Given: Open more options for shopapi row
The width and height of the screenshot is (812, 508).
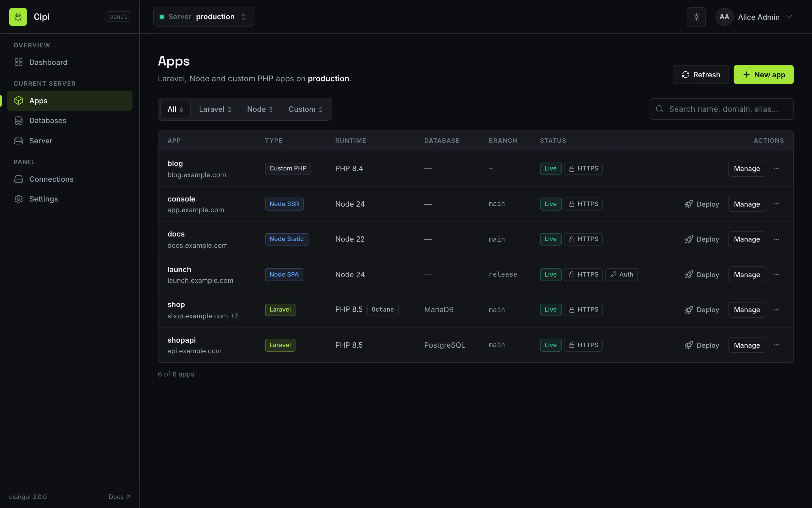Looking at the screenshot, I should point(776,345).
